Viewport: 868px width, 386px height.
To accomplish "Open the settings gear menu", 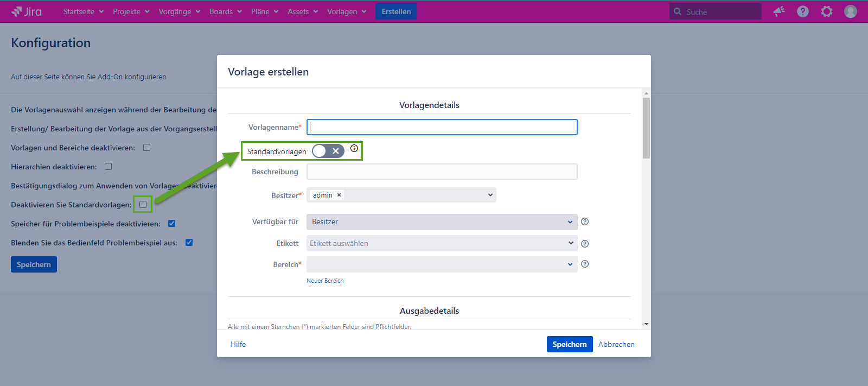I will (x=827, y=11).
